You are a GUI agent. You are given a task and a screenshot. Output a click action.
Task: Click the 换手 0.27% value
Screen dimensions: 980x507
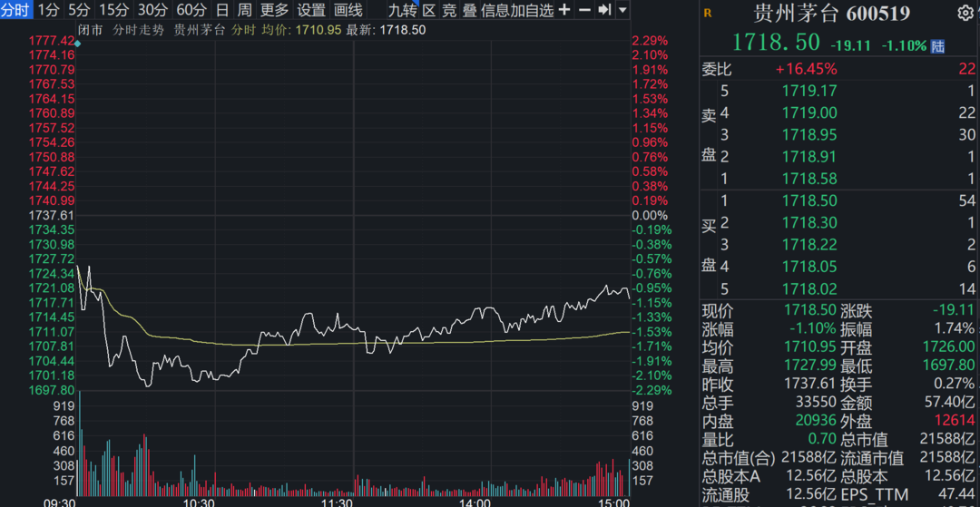955,384
